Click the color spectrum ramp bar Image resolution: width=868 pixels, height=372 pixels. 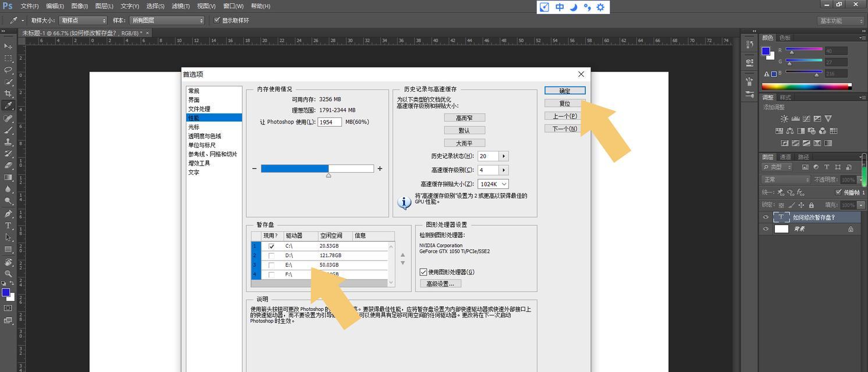[807, 87]
